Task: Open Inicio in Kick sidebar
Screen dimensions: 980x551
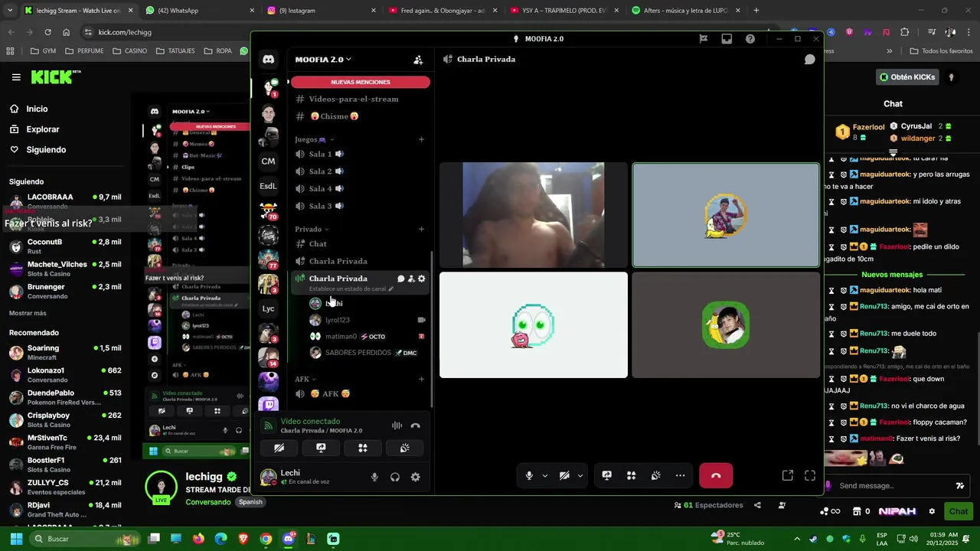Action: (x=37, y=109)
